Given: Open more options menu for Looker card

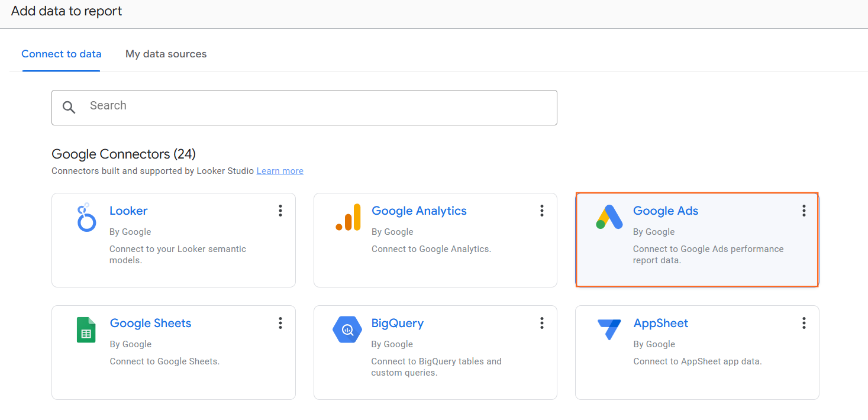Looking at the screenshot, I should coord(280,211).
